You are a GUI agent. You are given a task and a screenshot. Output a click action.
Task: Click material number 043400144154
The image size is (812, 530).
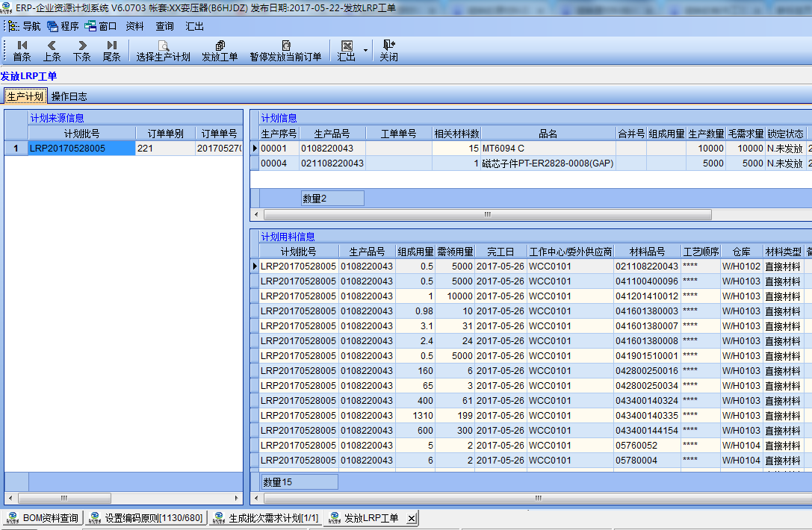point(647,431)
